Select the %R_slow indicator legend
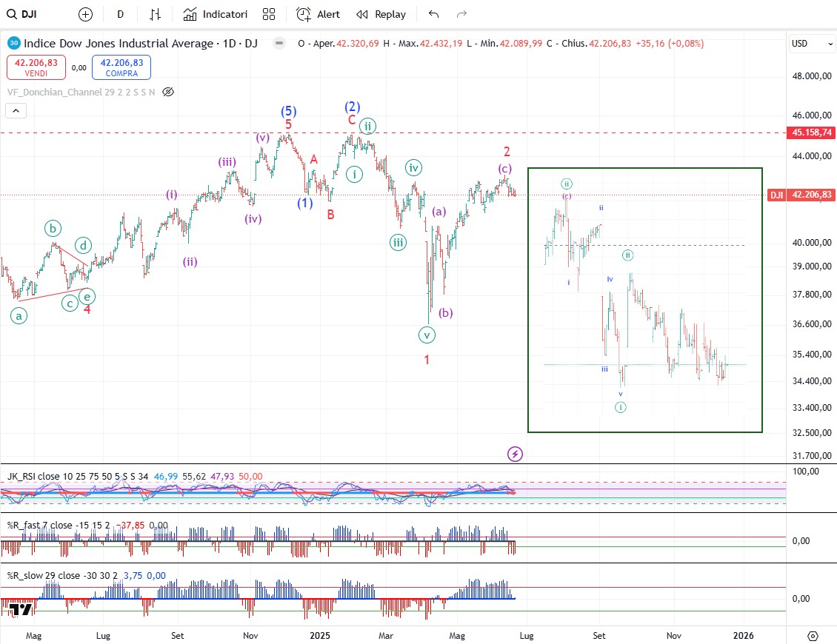This screenshot has width=837, height=644. coord(62,575)
